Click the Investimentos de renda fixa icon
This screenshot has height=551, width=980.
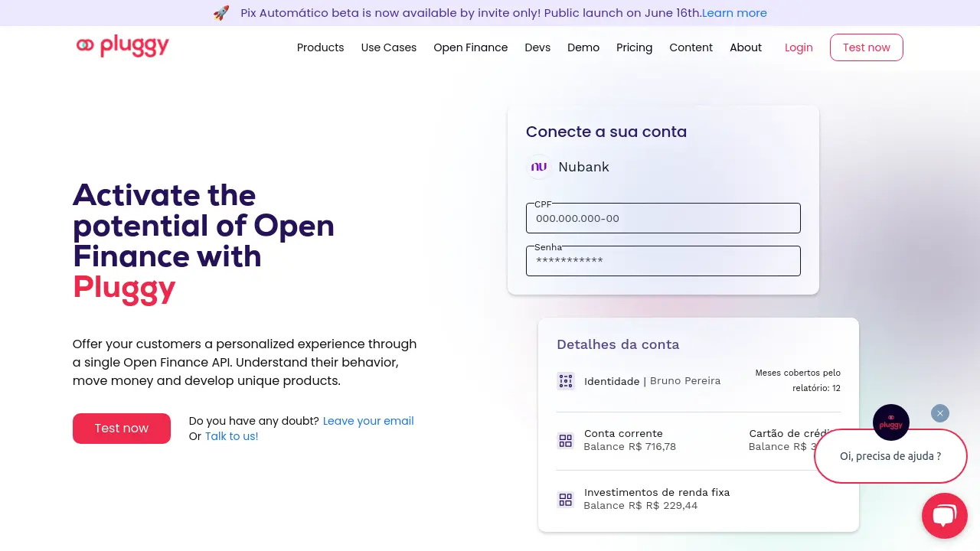pyautogui.click(x=566, y=500)
